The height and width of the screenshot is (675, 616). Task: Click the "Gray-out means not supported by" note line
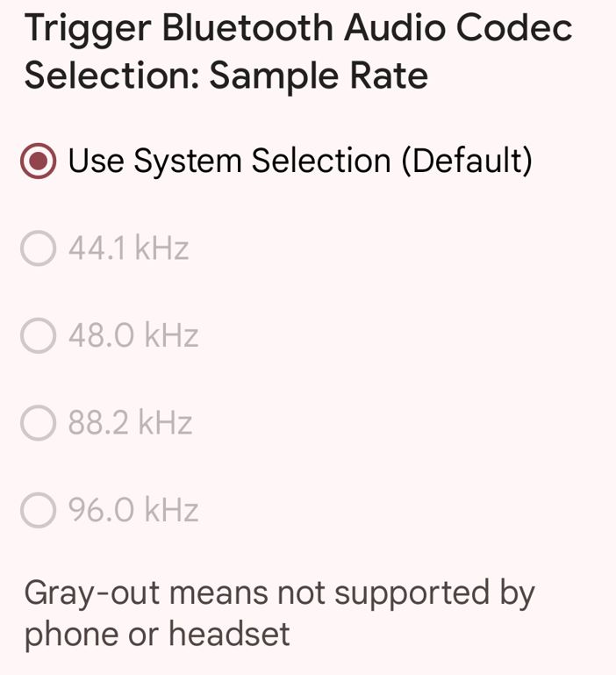[x=279, y=593]
